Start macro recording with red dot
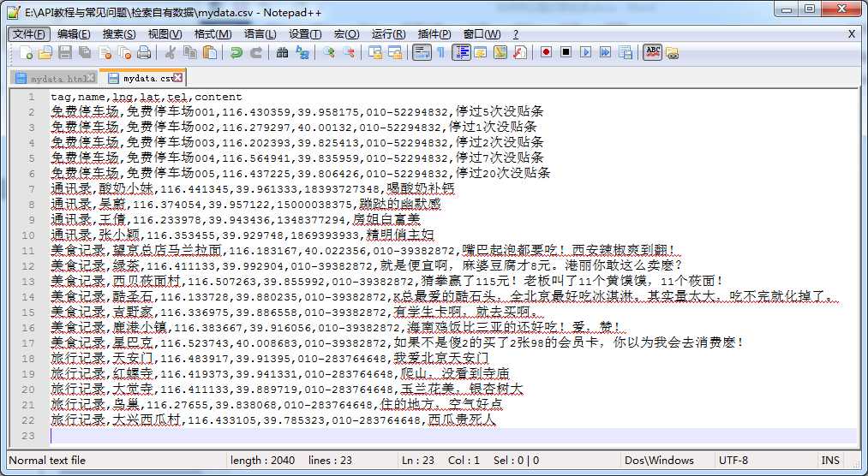Viewport: 868px width, 476px height. click(x=547, y=52)
